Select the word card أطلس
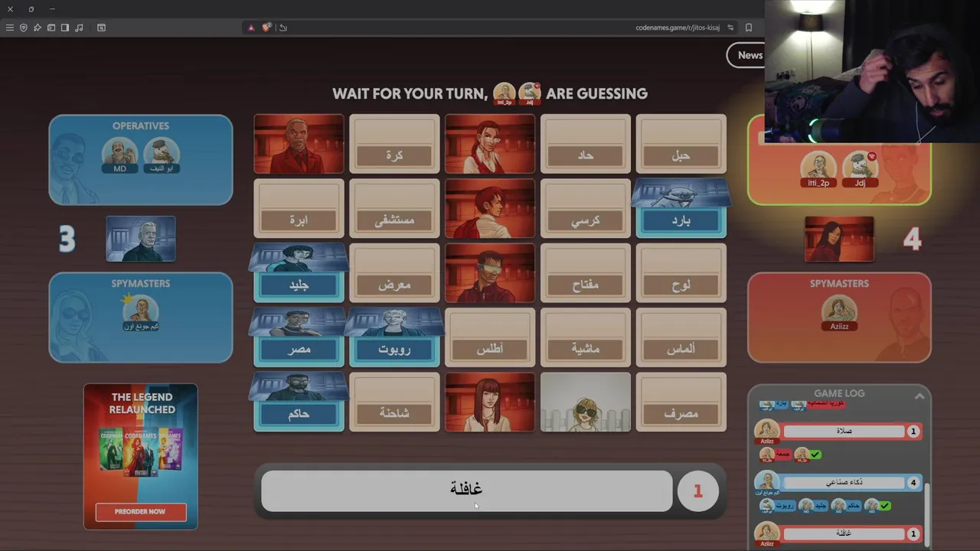980x551 pixels. (x=490, y=337)
